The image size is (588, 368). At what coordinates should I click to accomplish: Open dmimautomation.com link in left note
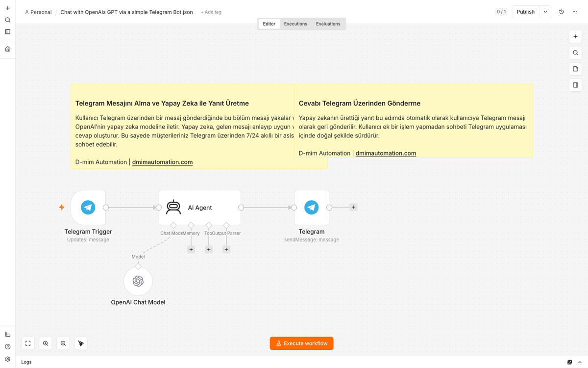[162, 162]
